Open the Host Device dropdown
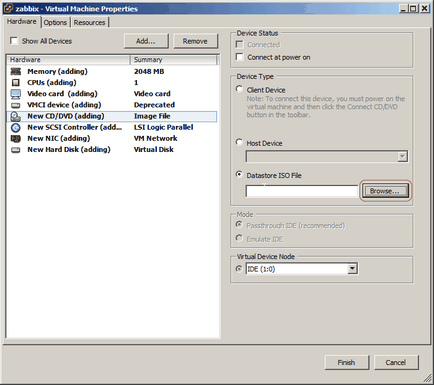This screenshot has width=434, height=385. [x=403, y=156]
